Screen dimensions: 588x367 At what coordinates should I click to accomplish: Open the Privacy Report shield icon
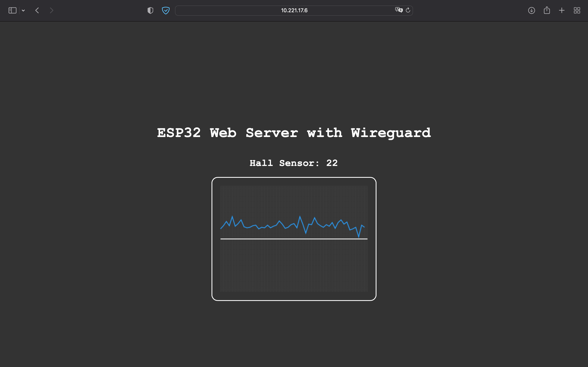coord(150,10)
